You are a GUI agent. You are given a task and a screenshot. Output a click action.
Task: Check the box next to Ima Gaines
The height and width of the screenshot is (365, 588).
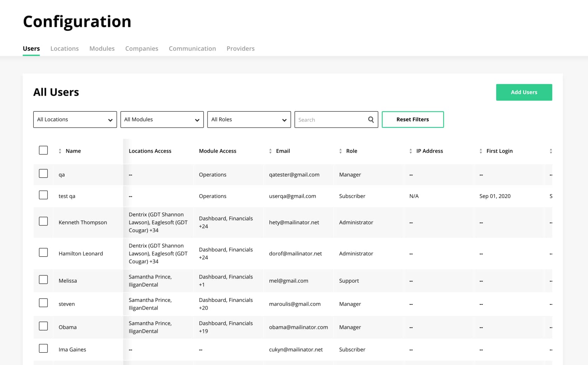[x=43, y=349]
